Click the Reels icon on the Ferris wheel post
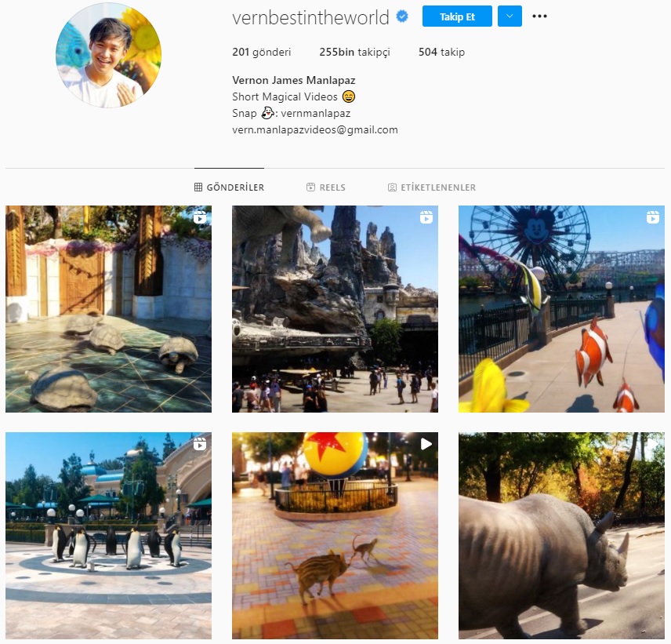The image size is (671, 644). point(653,217)
